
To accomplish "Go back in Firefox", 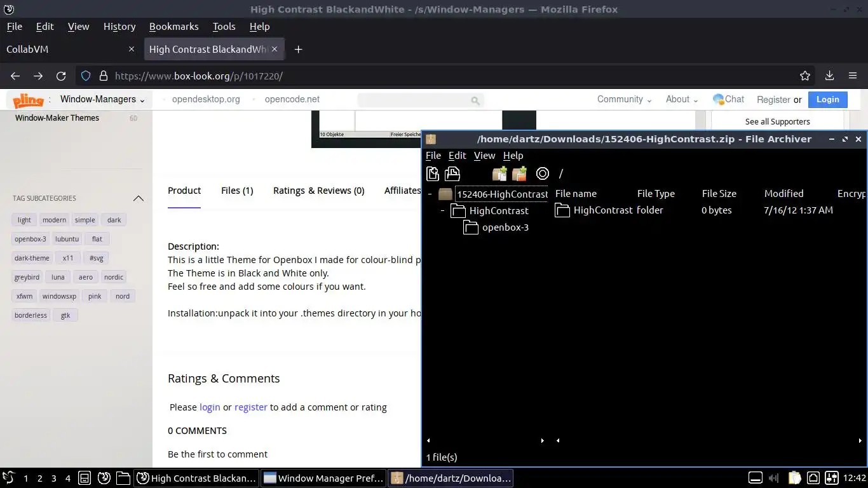I will 15,76.
